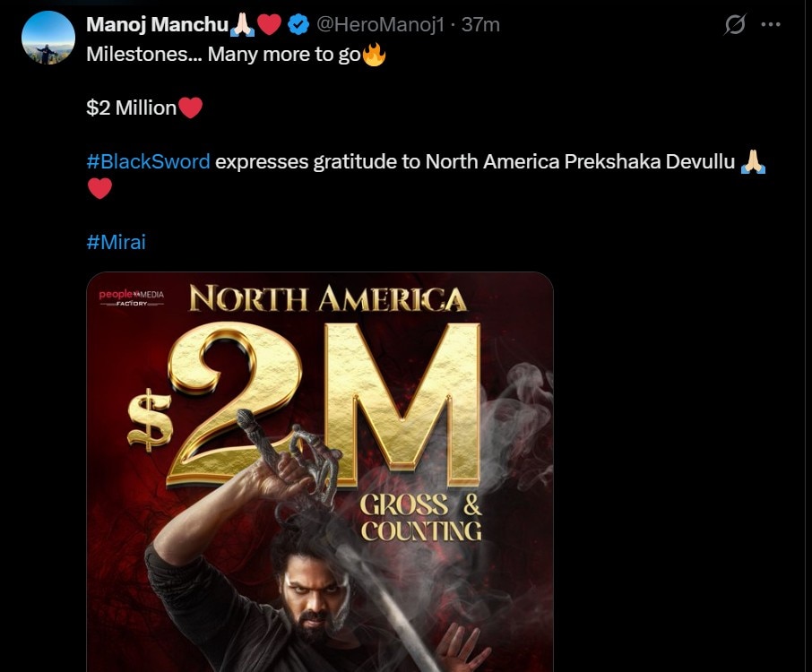Click the display name 'Manoj Manchu'
The width and height of the screenshot is (812, 672).
pos(159,25)
